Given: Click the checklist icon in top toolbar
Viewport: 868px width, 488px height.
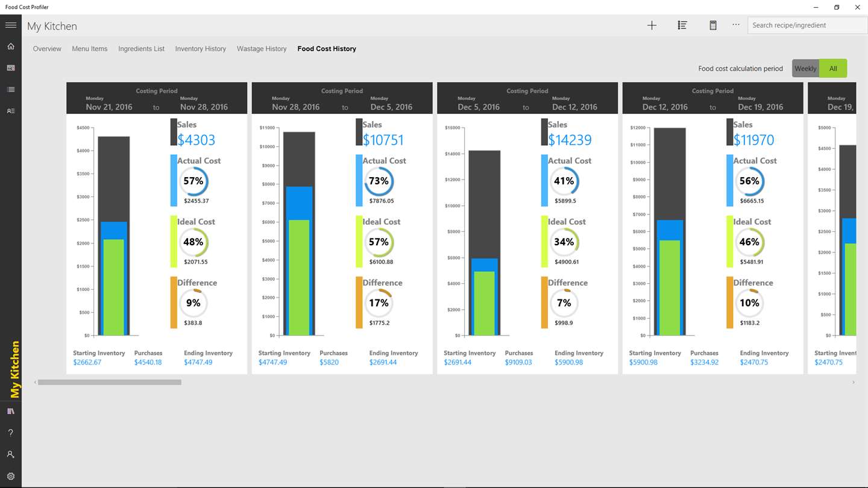Looking at the screenshot, I should pos(682,25).
